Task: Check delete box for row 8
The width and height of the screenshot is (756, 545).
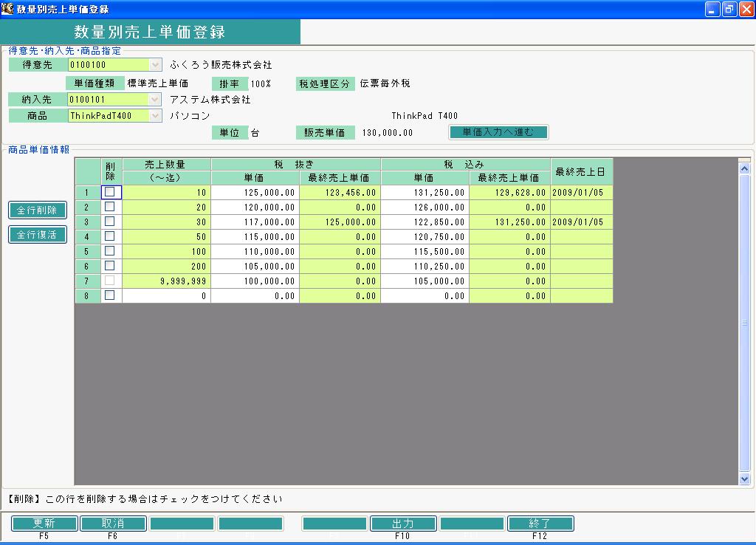Action: click(110, 295)
